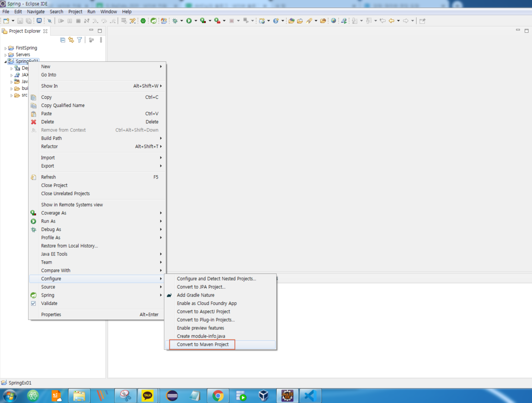The height and width of the screenshot is (403, 532).
Task: Click the Coverage run toolbar icon
Action: 203,21
